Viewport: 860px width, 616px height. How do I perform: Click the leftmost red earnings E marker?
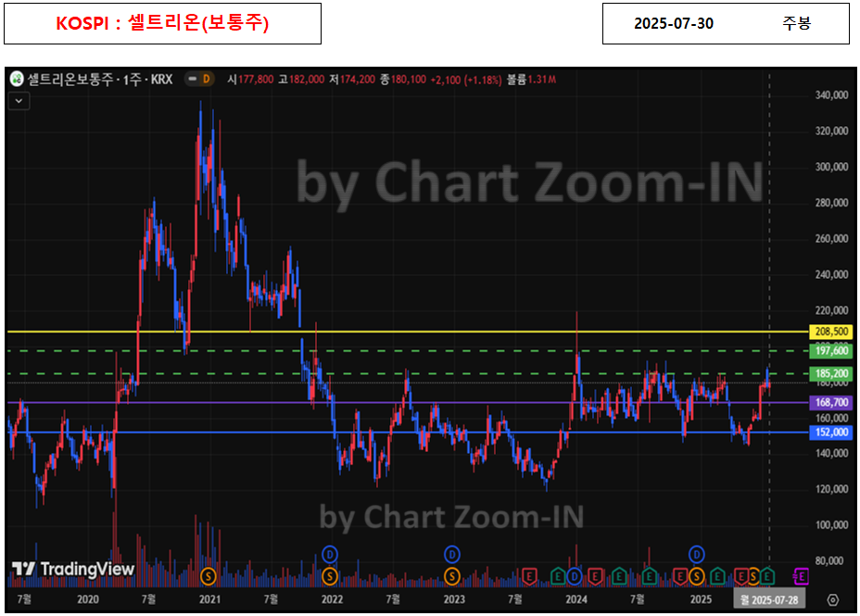(529, 576)
